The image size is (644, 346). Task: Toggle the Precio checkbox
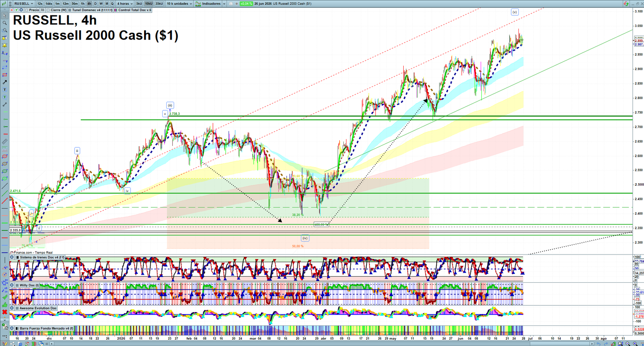(x=27, y=10)
